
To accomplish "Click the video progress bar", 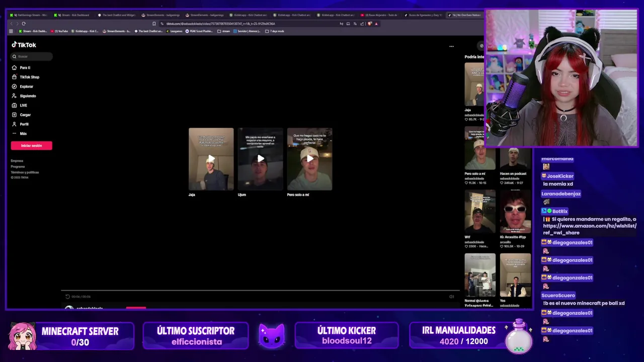I will 260,291.
